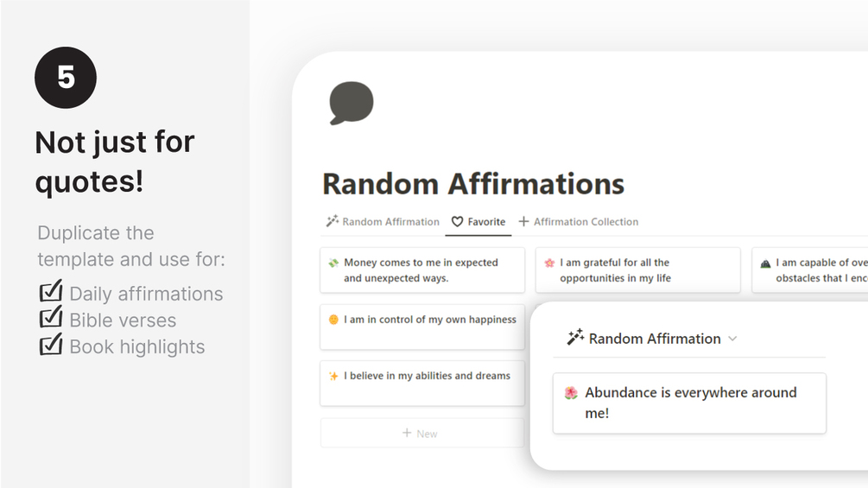Add a new card with New button
The image size is (868, 488).
[421, 434]
